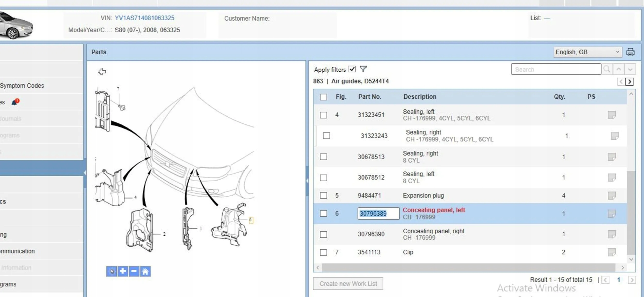The height and width of the screenshot is (297, 644).
Task: Open the filter funnel icon
Action: click(x=363, y=69)
